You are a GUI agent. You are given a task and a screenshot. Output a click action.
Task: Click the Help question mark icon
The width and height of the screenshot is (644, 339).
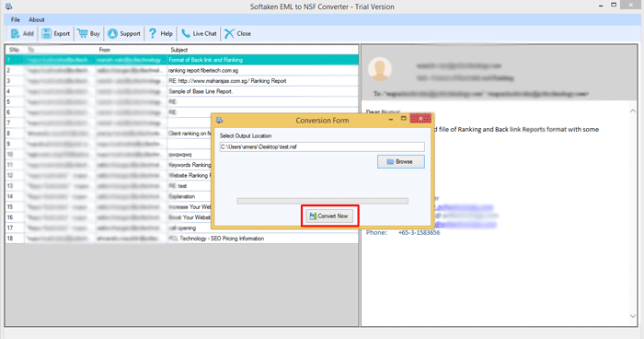click(153, 34)
